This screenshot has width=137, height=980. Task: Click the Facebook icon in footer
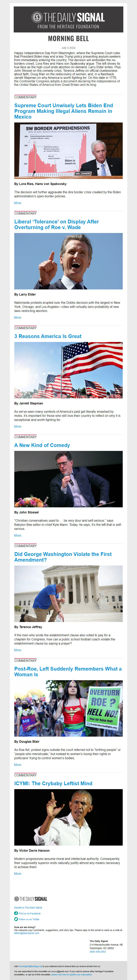pyautogui.click(x=16, y=913)
